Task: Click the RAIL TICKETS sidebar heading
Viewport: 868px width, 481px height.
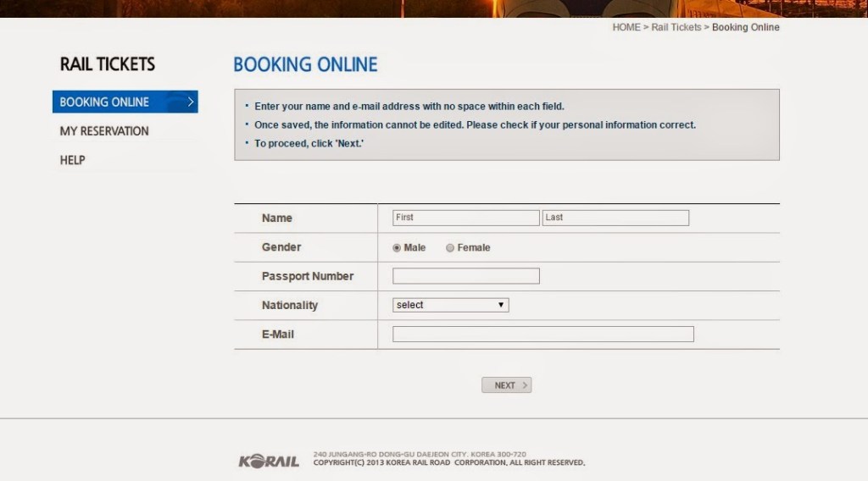Action: tap(108, 64)
